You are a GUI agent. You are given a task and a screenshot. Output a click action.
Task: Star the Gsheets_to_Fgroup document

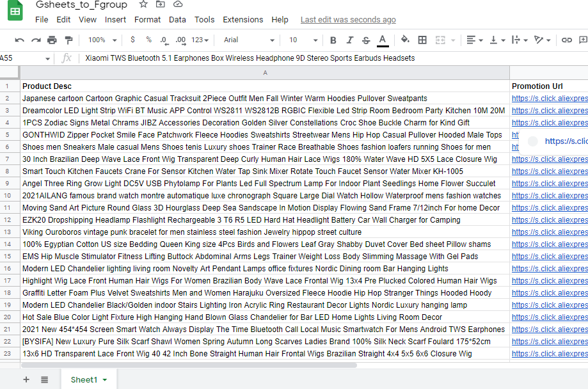[x=143, y=4]
